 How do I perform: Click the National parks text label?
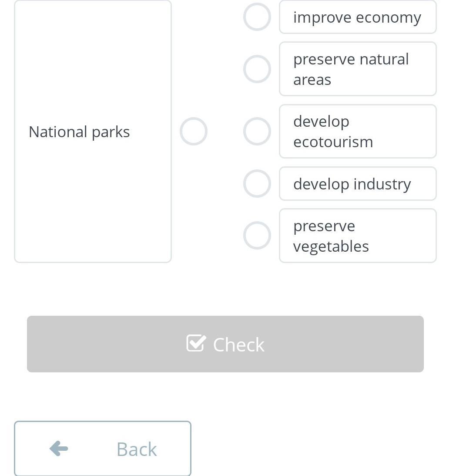[x=79, y=132]
